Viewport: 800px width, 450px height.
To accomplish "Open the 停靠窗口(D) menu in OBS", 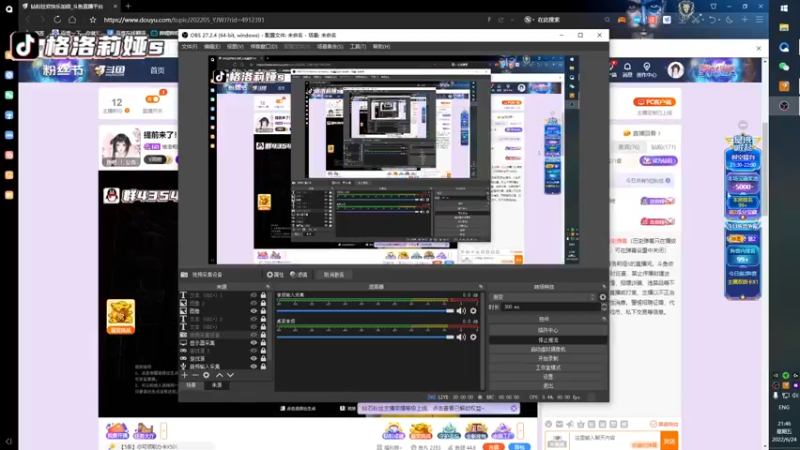I will [x=264, y=46].
